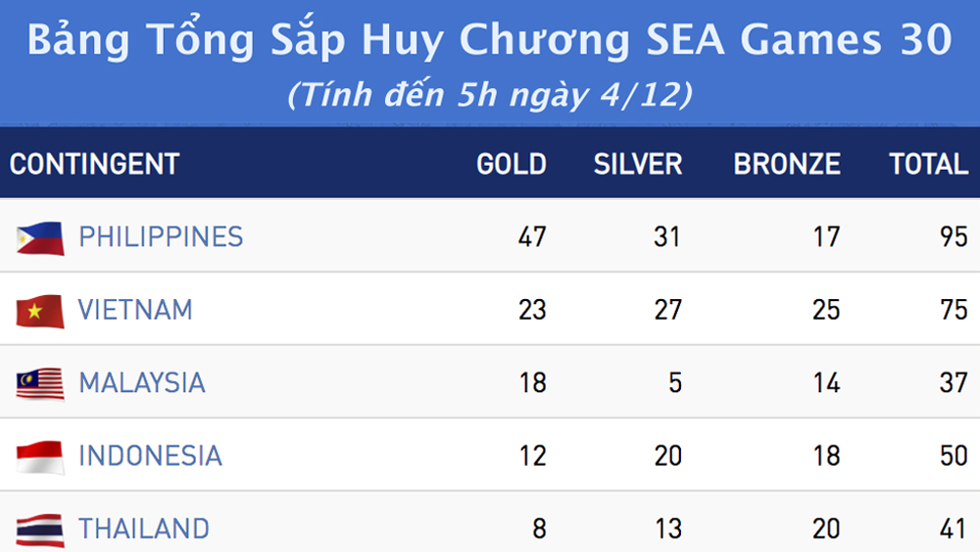
Task: Open the PHILIPPINES contingent link
Action: (161, 237)
